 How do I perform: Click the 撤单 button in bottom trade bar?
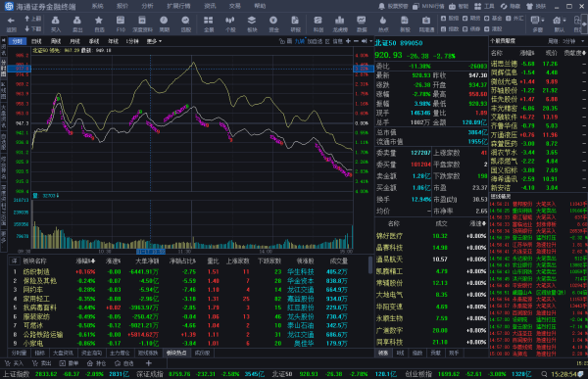[x=69, y=363]
